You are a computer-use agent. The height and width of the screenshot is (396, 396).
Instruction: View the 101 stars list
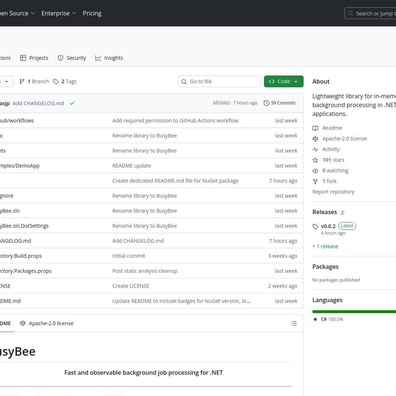(x=333, y=160)
